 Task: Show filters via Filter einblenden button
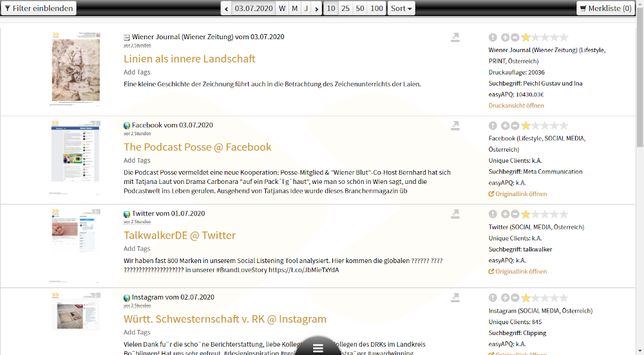[x=39, y=8]
